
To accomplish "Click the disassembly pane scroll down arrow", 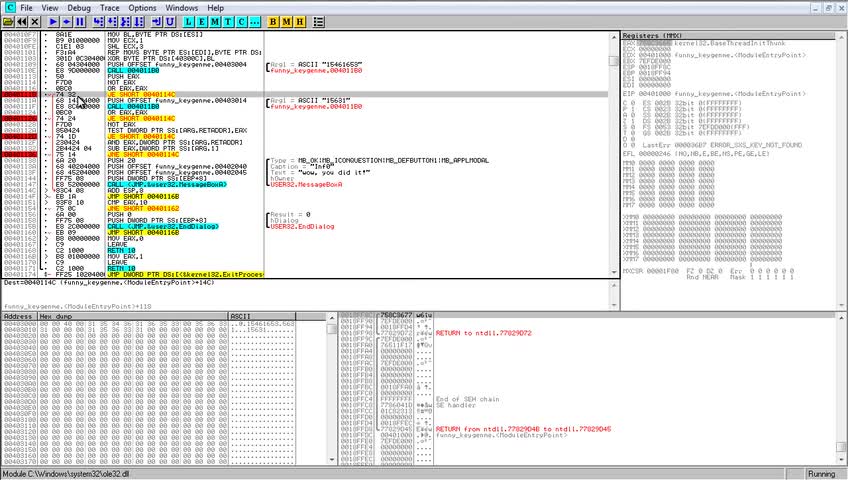I will coord(614,272).
